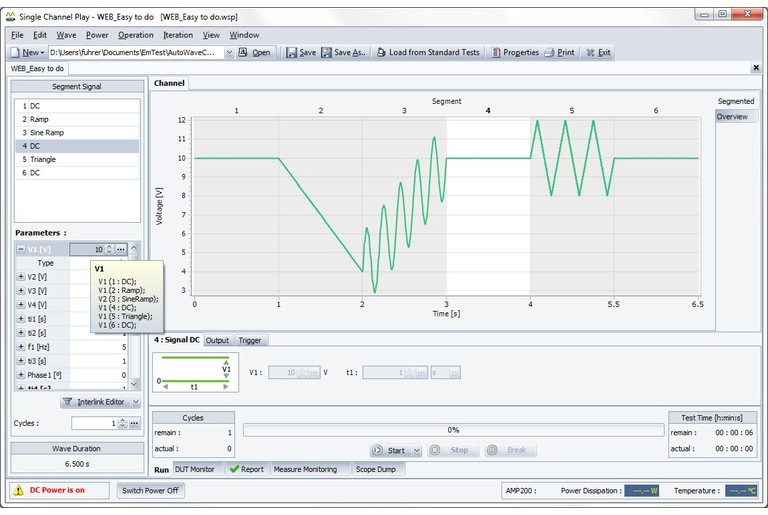Click the 0% progress bar

(x=453, y=430)
